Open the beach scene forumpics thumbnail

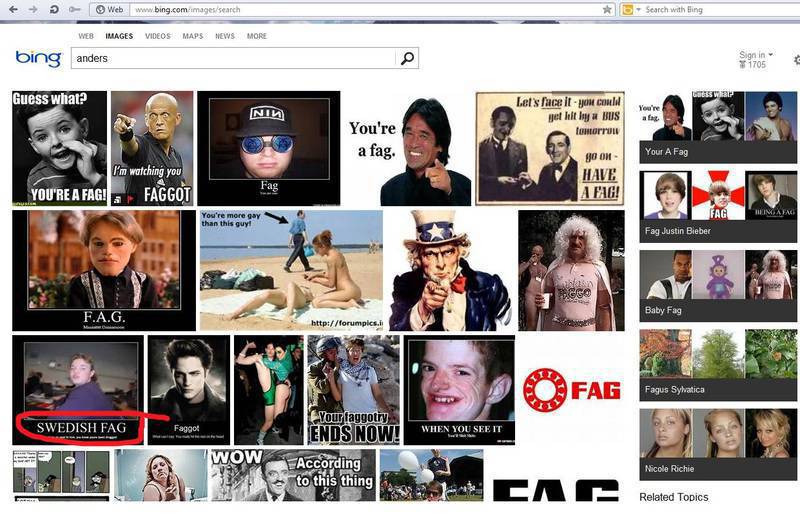pos(291,270)
